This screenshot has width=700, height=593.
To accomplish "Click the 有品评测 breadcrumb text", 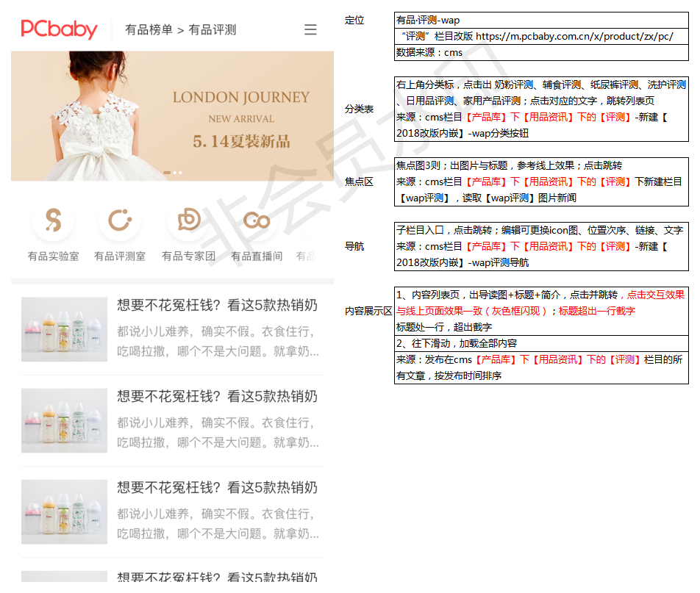I will 213,30.
